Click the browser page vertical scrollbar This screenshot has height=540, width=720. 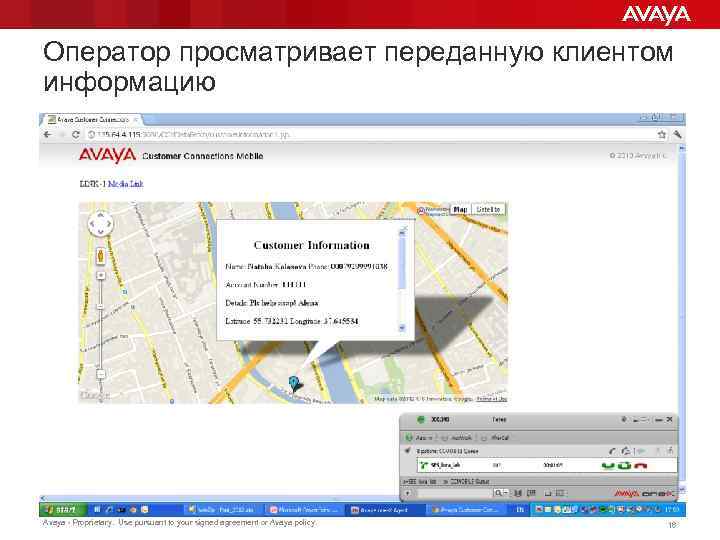682,319
